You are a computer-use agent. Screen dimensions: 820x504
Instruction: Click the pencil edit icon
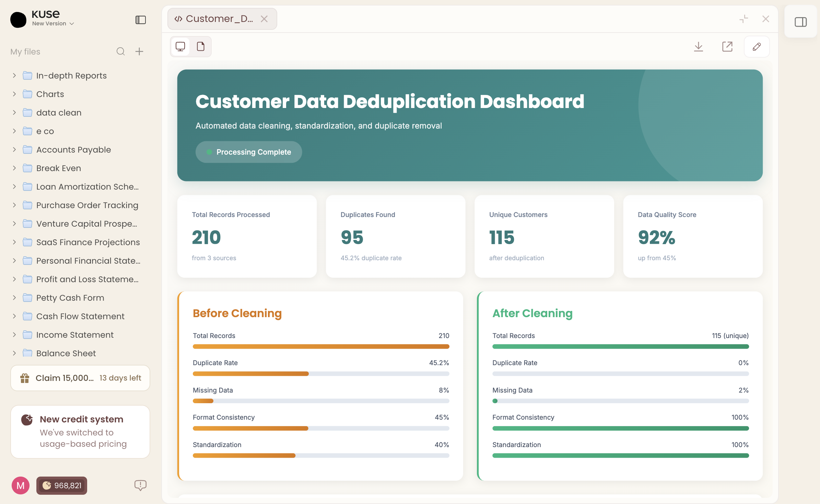[757, 47]
